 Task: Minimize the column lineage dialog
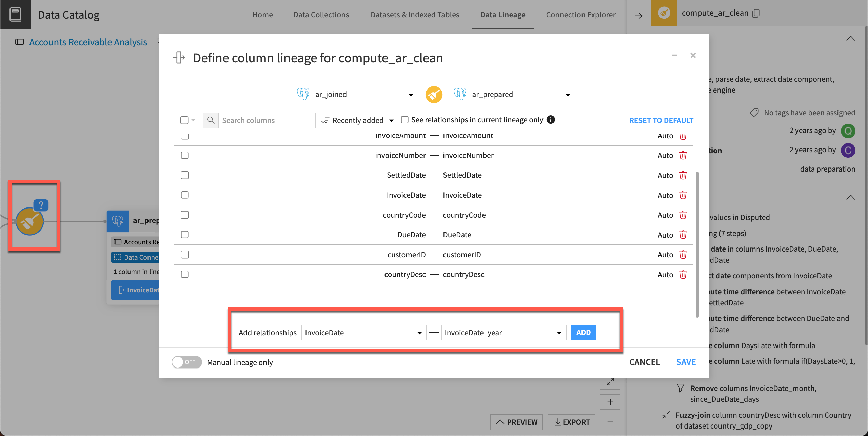674,55
